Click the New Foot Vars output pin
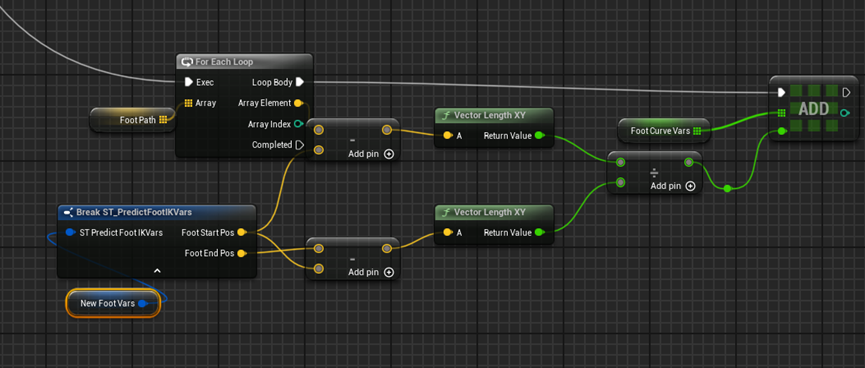 point(142,303)
